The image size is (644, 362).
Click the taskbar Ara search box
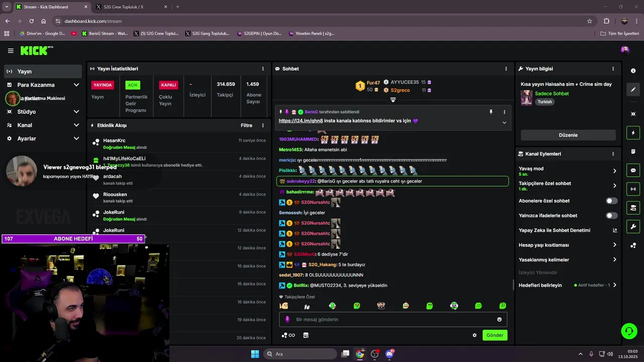[301, 354]
